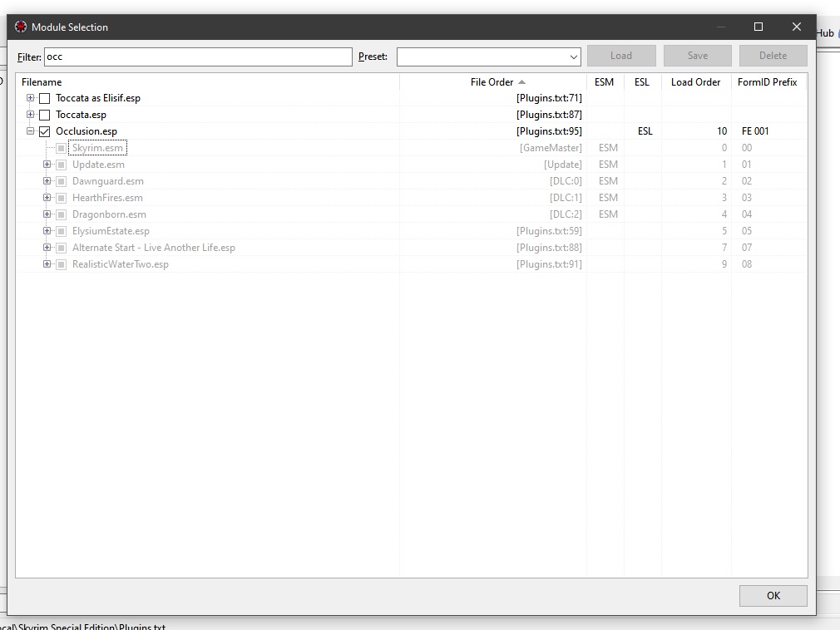Click the Load Order column header
840x630 pixels.
(695, 82)
